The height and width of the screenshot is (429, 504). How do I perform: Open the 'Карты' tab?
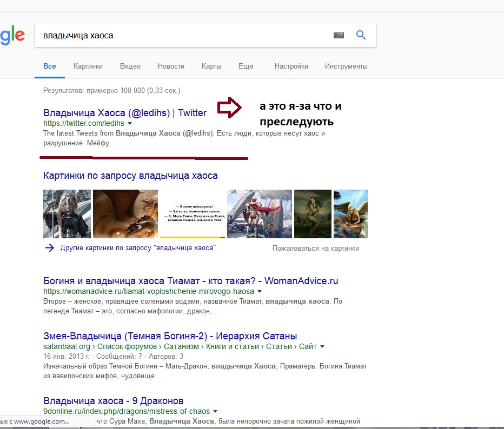point(211,66)
